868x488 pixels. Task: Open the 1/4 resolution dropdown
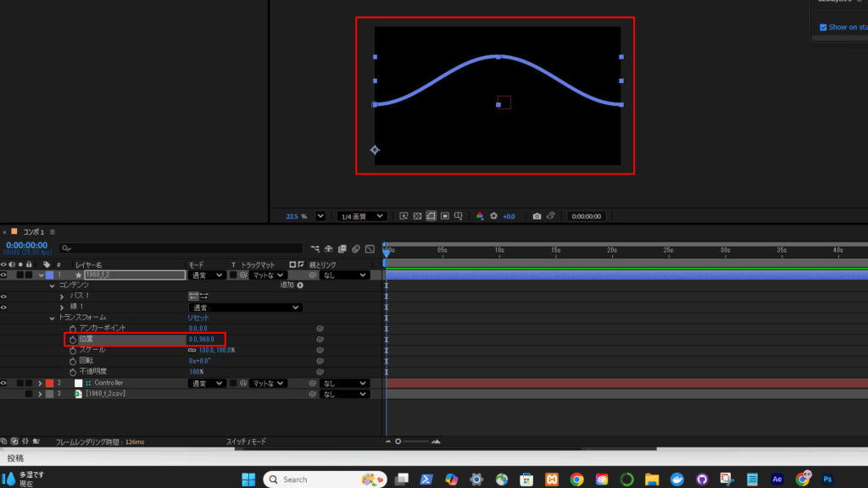361,216
